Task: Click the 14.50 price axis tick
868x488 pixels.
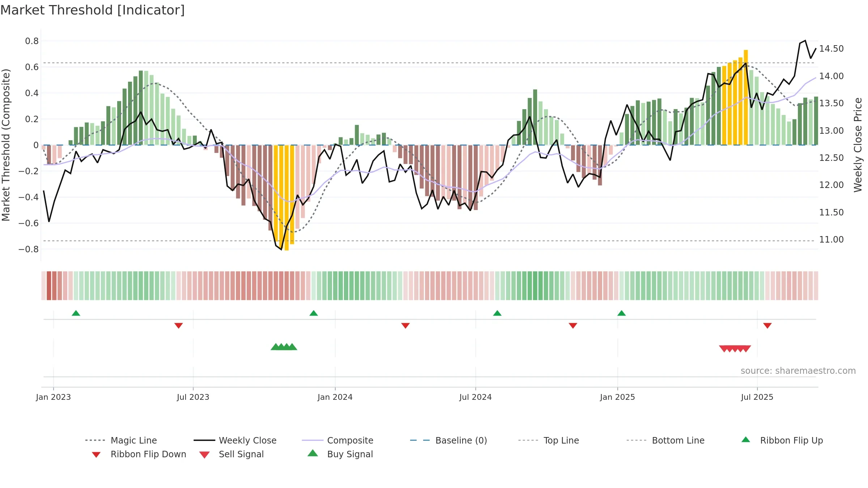Action: pos(831,48)
